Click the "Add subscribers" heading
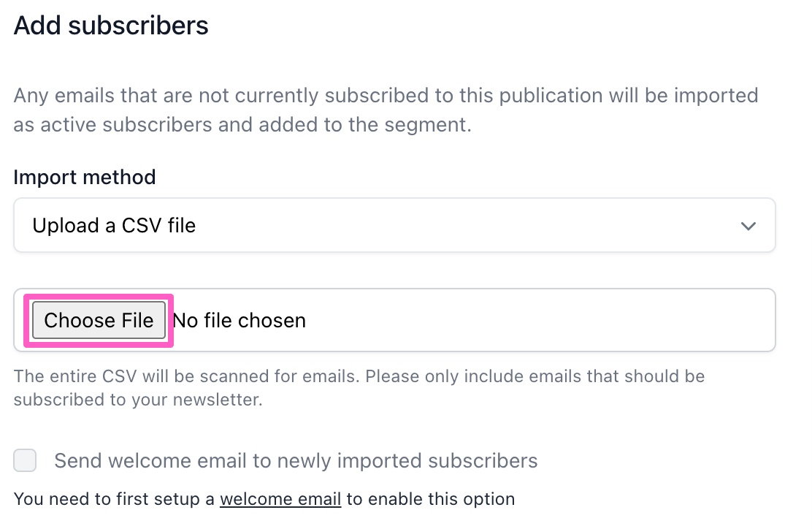 click(x=111, y=26)
